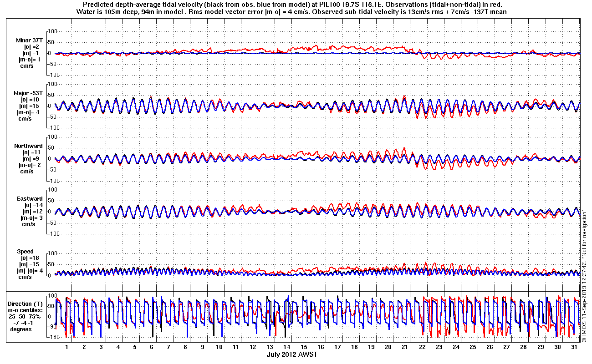Click the '-50' tick of the Northward panel
Screen dimensions: 592x364
52,170
